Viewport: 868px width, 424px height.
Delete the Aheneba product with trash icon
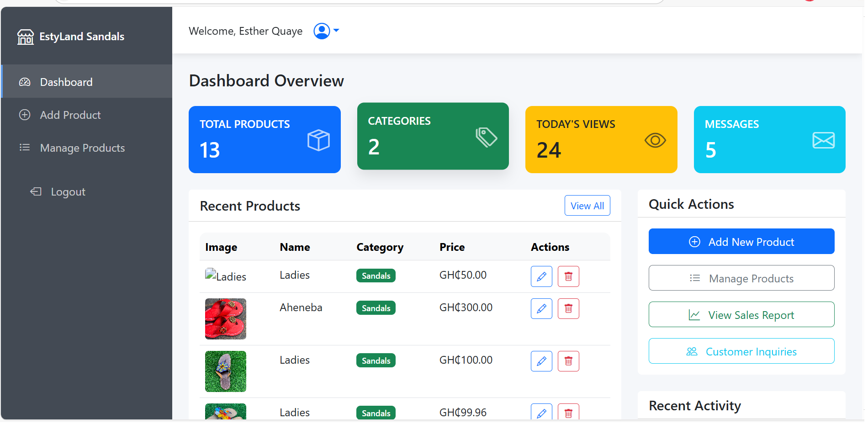(568, 309)
